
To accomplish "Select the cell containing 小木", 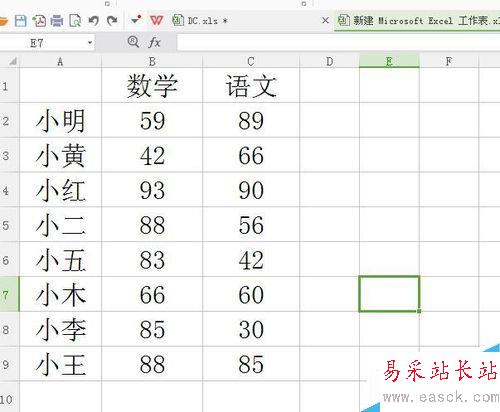I will coord(60,294).
